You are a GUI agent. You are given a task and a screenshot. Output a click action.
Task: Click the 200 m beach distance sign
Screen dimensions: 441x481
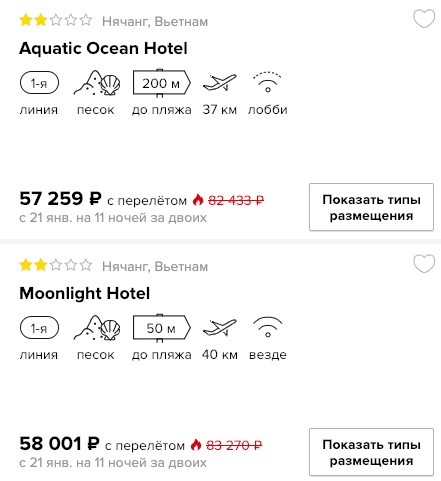[162, 83]
